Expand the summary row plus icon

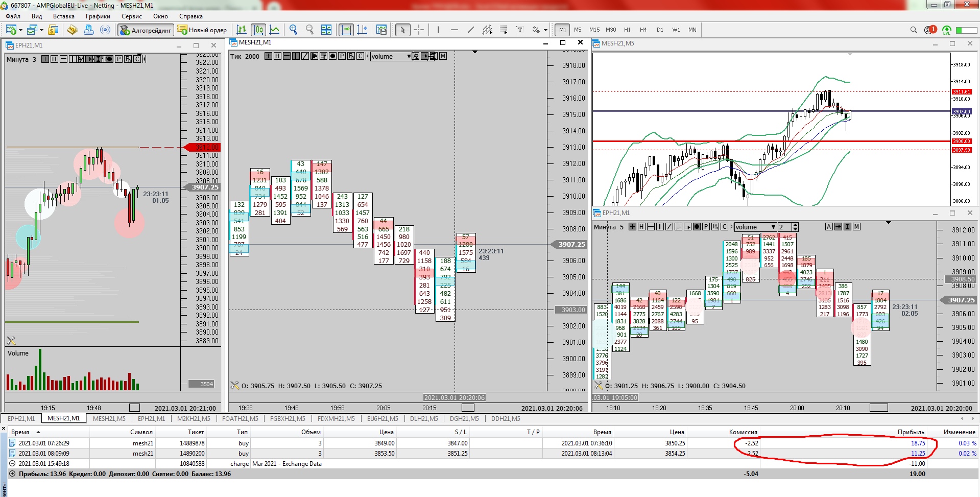point(12,474)
